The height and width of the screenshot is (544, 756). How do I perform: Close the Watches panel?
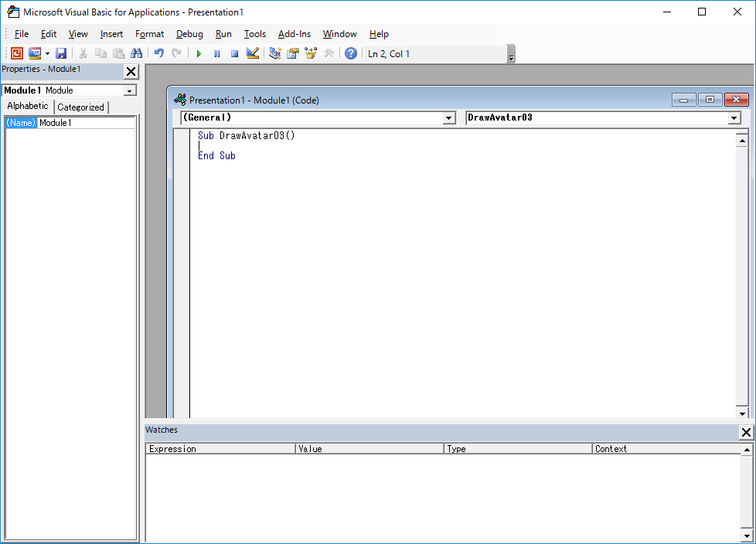[x=746, y=432]
